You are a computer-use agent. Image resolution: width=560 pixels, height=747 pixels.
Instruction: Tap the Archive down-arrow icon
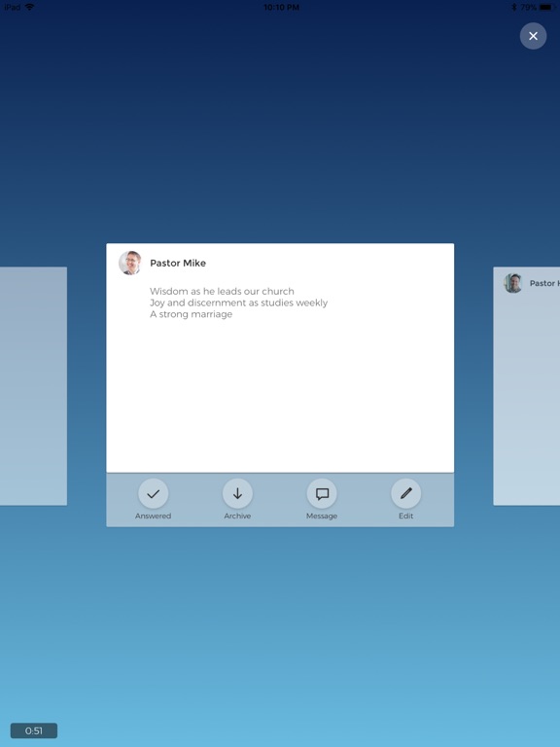point(237,493)
